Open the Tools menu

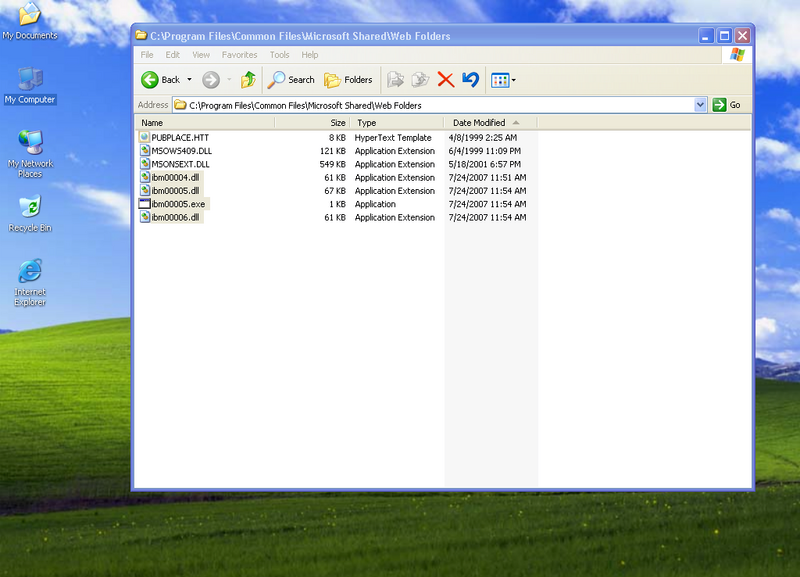280,55
